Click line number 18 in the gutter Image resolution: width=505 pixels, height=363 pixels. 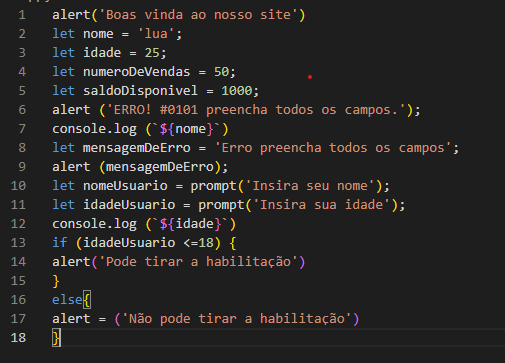[x=18, y=338]
